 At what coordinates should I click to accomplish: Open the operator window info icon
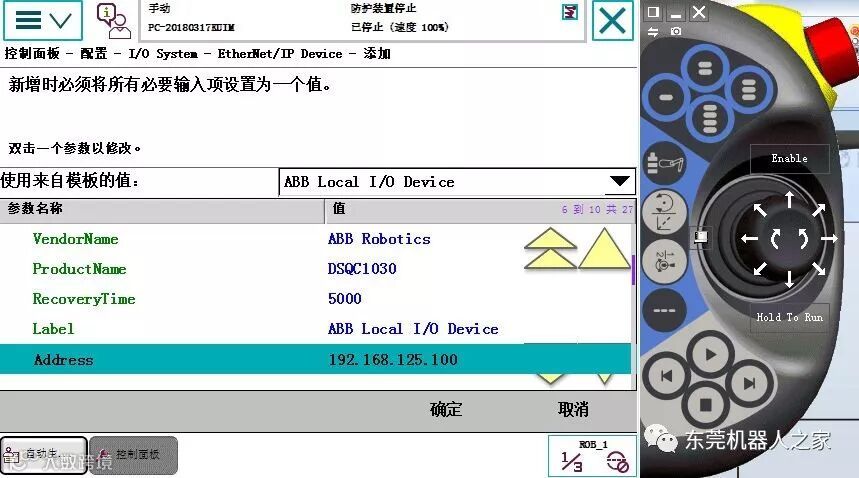click(x=113, y=21)
